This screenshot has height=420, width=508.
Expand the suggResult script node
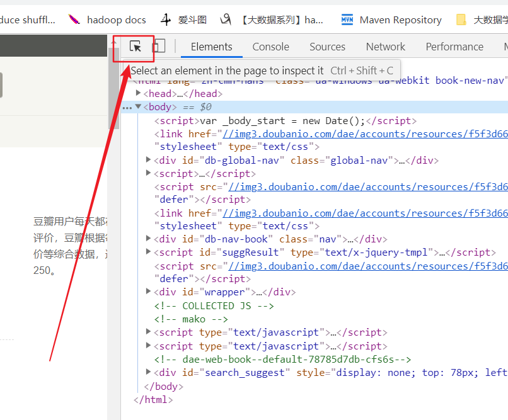148,251
